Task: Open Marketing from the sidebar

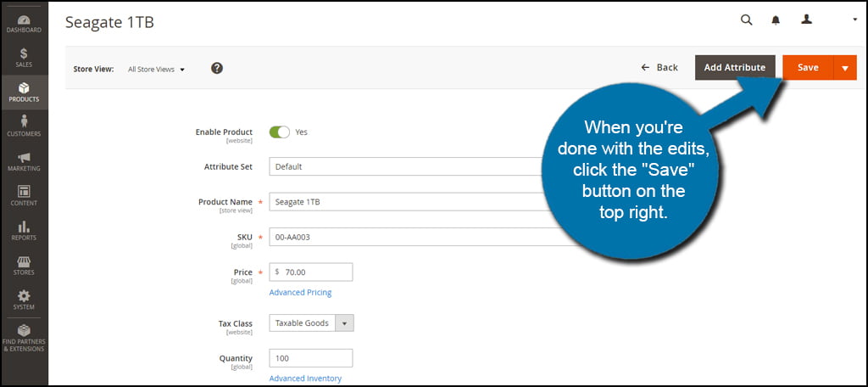Action: pos(24,161)
